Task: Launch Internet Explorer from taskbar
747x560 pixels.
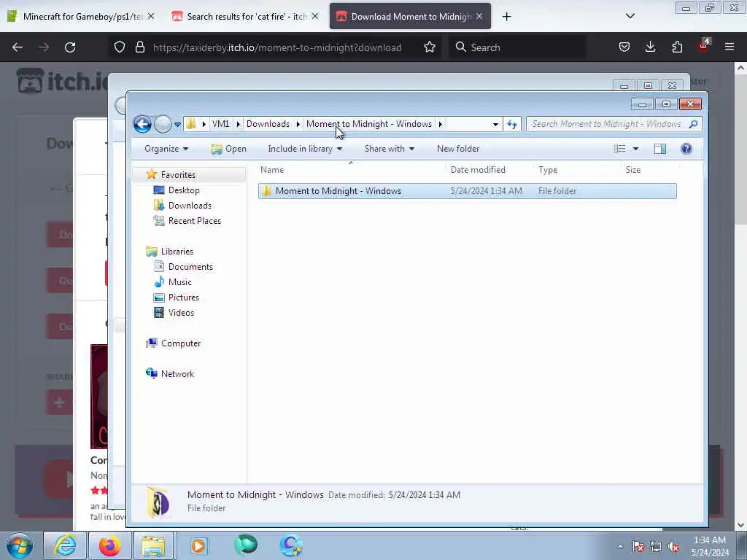Action: (x=65, y=545)
